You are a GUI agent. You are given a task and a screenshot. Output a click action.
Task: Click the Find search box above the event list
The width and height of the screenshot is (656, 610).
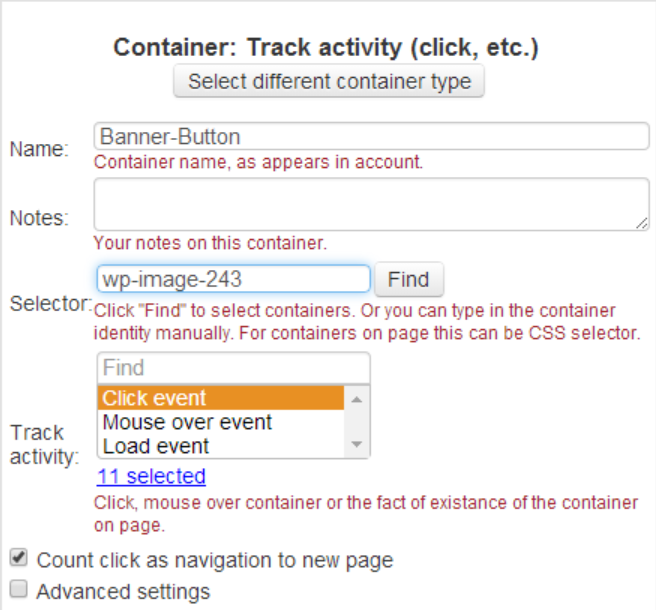coord(234,368)
